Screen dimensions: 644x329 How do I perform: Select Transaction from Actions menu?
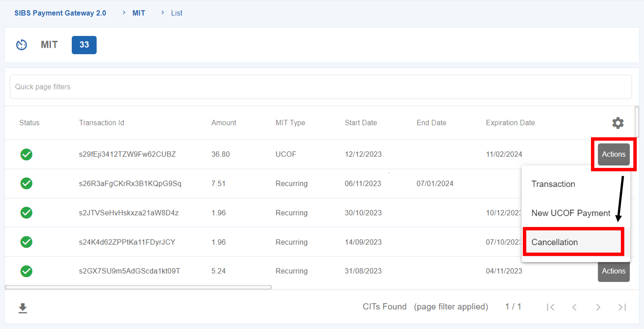coord(553,184)
